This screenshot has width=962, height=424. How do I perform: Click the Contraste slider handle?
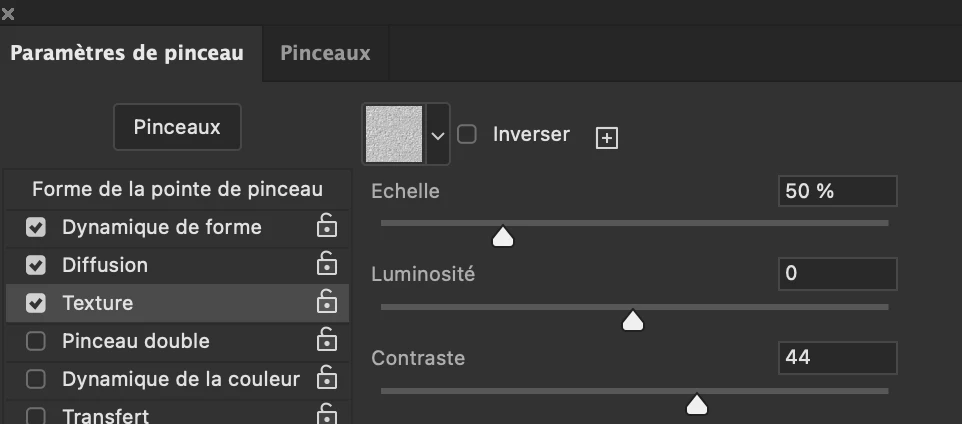point(696,404)
